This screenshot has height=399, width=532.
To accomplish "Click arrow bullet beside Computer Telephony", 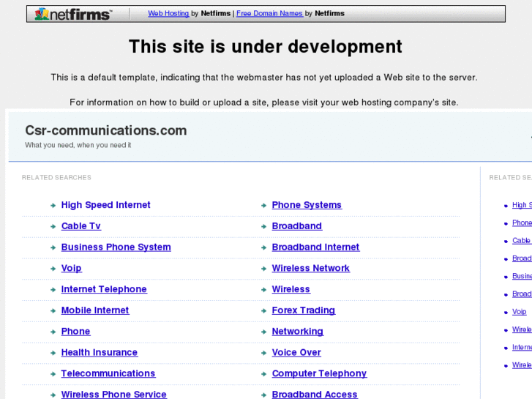I will (x=263, y=374).
